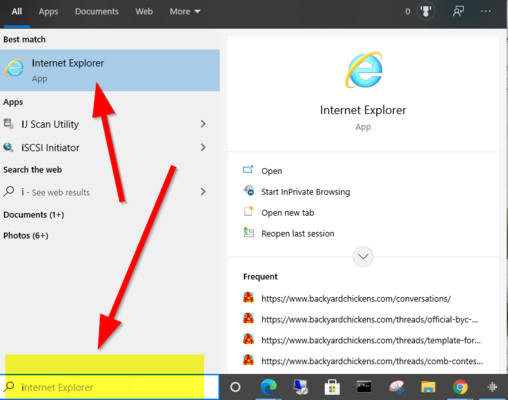
Task: Click the iSCSI Initiator result text
Action: click(x=50, y=147)
